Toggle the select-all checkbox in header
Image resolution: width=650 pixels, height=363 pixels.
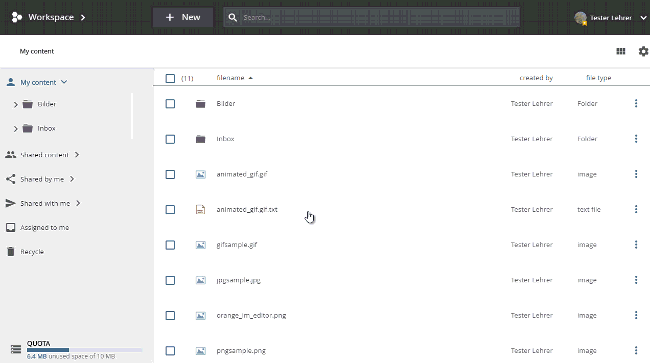pyautogui.click(x=170, y=78)
